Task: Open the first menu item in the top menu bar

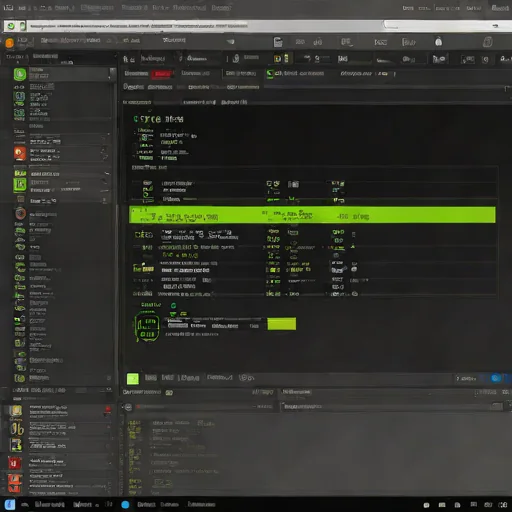Action: pos(8,7)
